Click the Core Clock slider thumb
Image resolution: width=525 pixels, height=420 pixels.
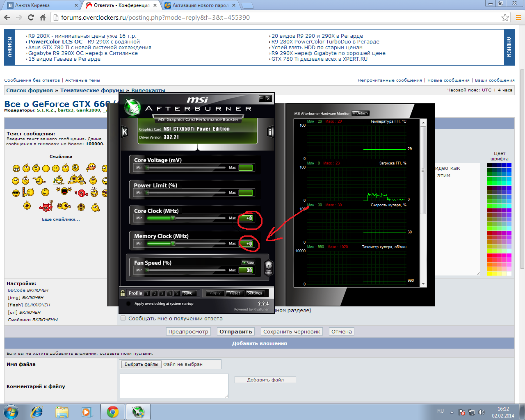[x=173, y=218]
